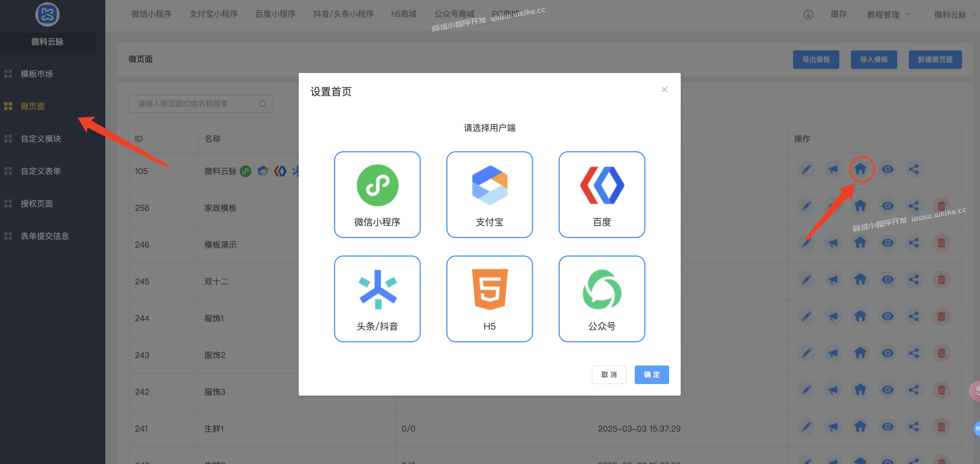
Task: Set row 246 模板演示 as homepage
Action: (860, 243)
